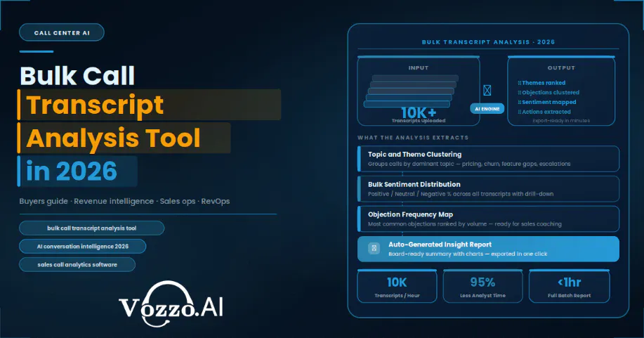The image size is (644, 338).
Task: Click the 'Buyers guide' subtitle text
Action: (44, 202)
